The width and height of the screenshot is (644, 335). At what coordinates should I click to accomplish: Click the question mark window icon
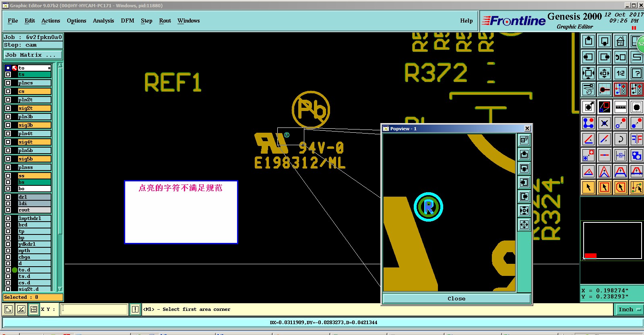637,73
